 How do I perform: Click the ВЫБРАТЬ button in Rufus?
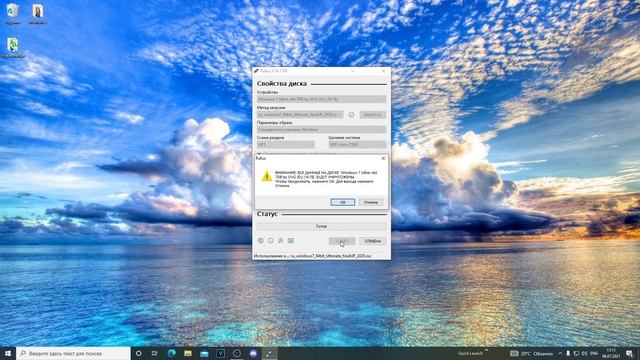[373, 115]
